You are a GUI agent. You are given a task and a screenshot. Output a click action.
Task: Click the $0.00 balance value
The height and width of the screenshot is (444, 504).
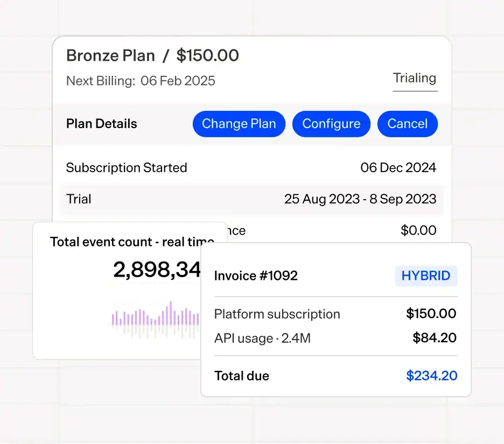click(418, 230)
